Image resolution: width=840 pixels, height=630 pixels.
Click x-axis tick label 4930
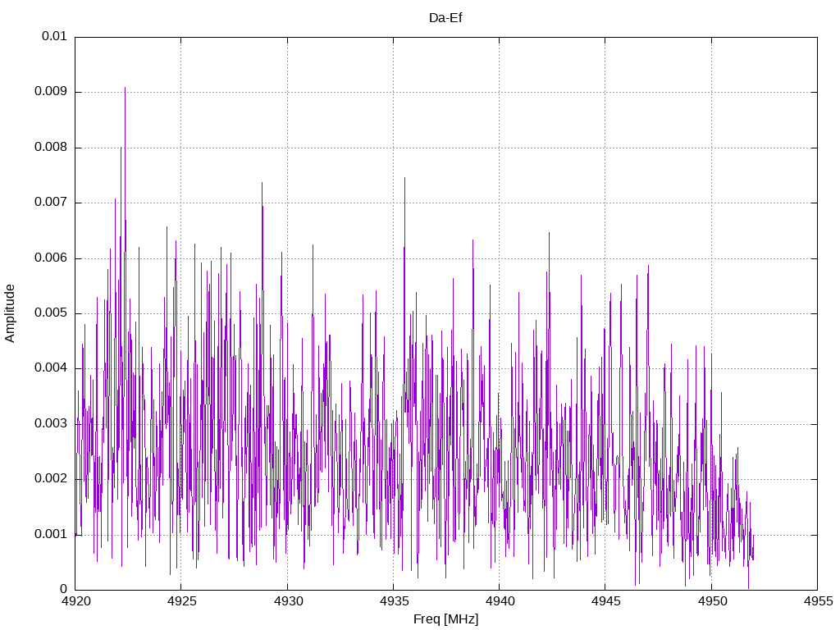(x=288, y=601)
